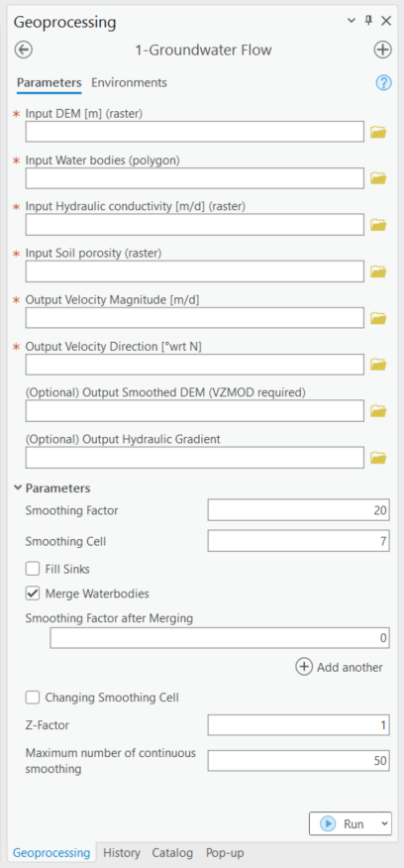Run the Groundwater Flow tool
The width and height of the screenshot is (404, 868).
344,823
